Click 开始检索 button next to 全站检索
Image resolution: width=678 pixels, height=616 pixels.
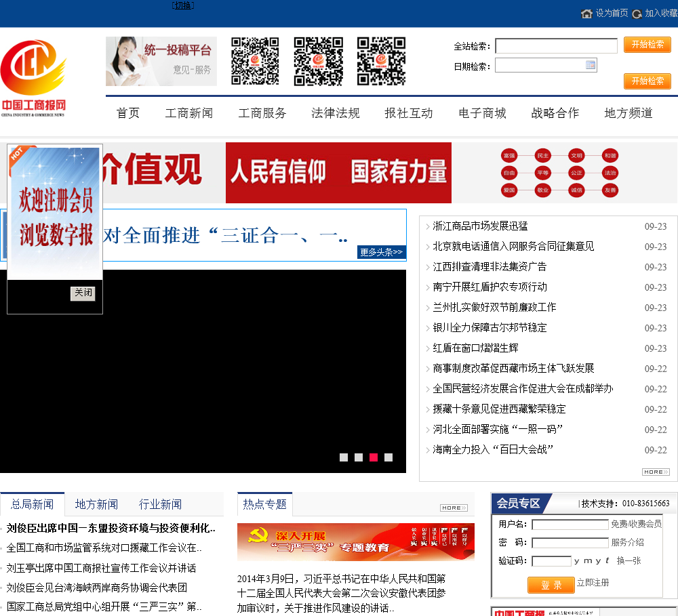(647, 45)
